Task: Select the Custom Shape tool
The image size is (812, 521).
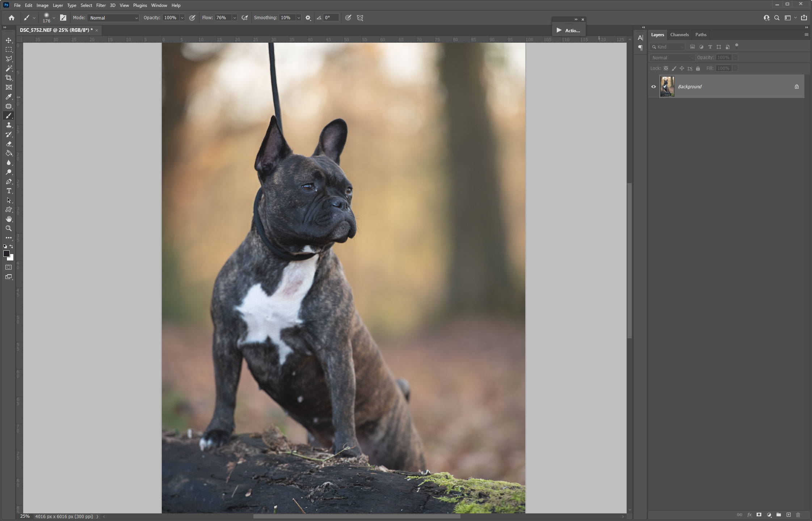Action: [9, 209]
